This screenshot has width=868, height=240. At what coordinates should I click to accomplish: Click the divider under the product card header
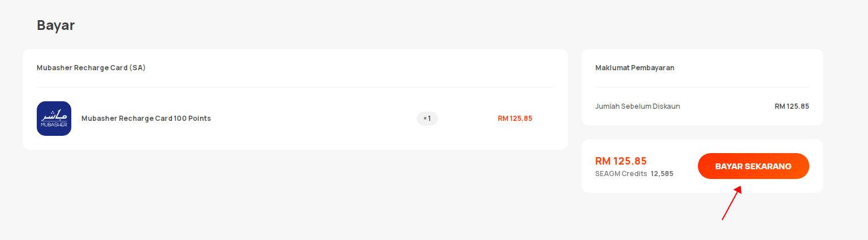[x=295, y=87]
